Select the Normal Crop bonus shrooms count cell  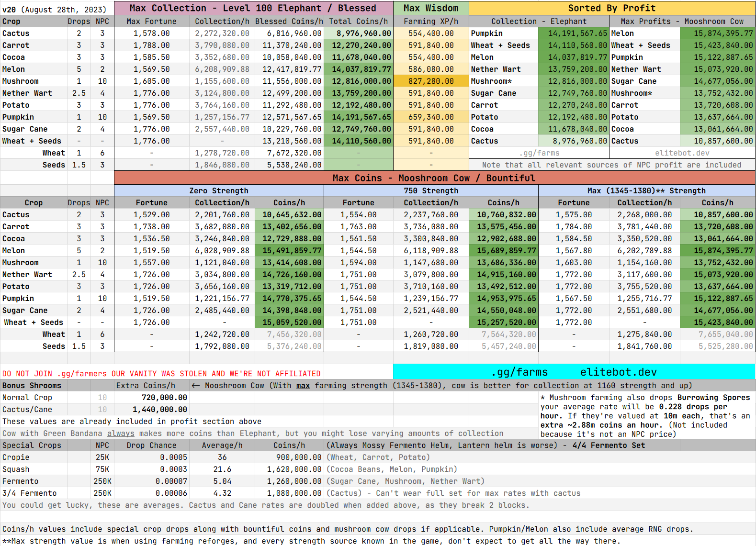tap(102, 398)
